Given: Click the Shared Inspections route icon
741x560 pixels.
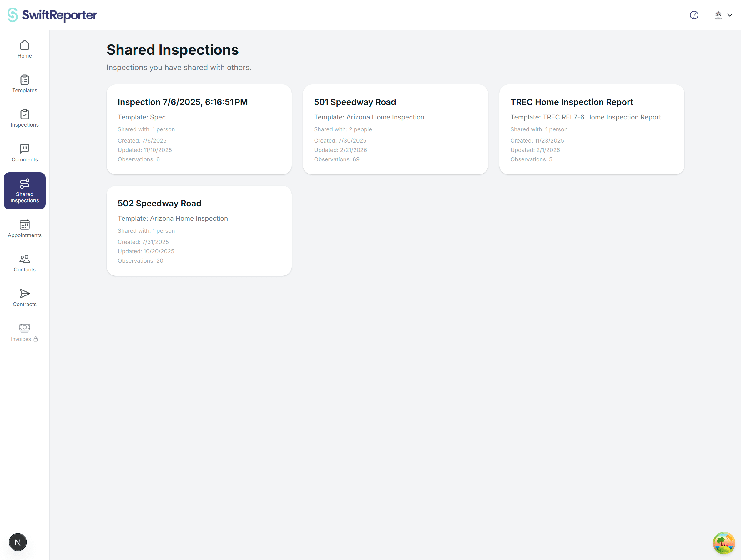Looking at the screenshot, I should point(25,184).
